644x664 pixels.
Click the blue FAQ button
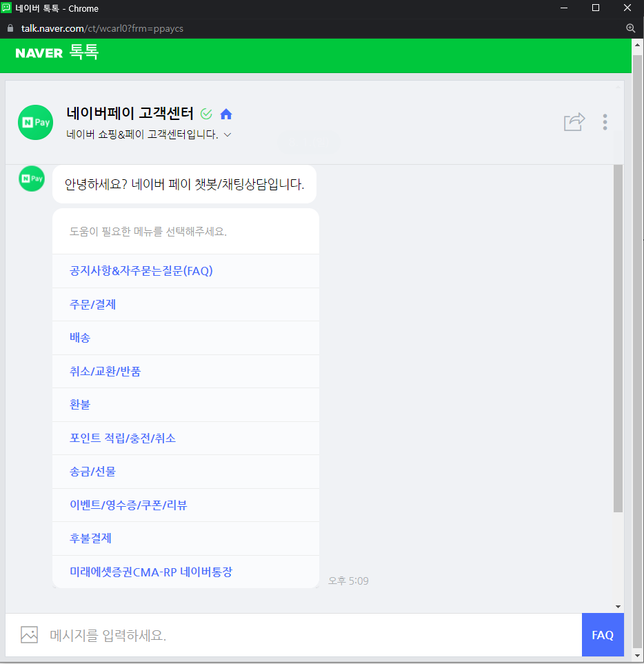pos(603,635)
